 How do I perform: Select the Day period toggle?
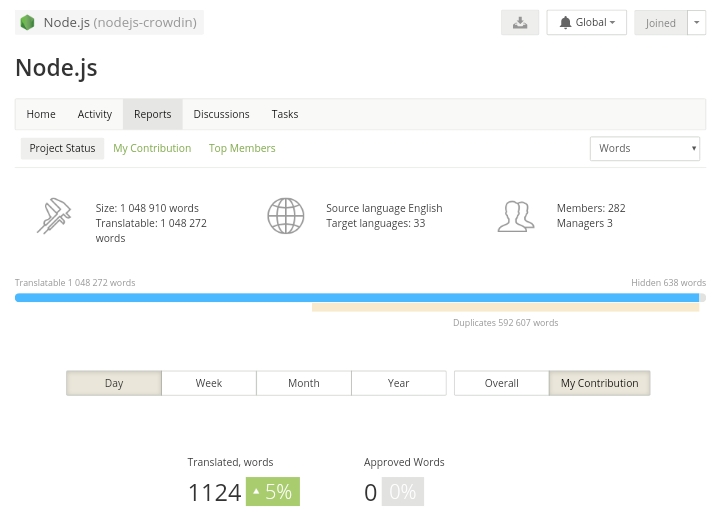(114, 383)
